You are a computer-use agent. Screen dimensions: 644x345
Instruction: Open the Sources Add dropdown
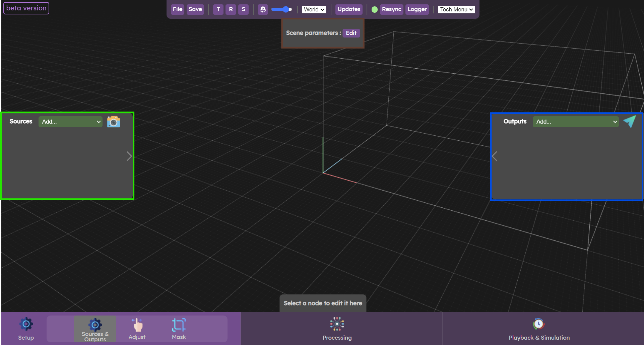[x=70, y=122]
